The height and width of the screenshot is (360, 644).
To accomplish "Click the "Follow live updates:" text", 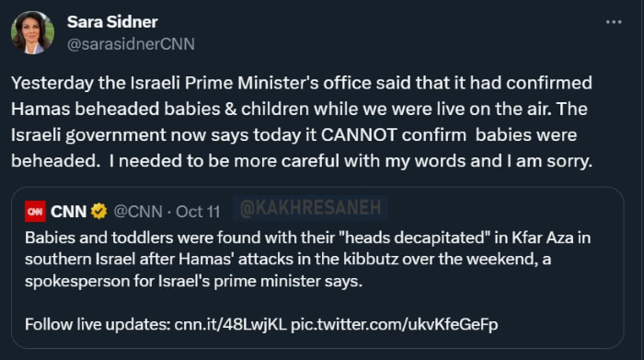I will 98,324.
